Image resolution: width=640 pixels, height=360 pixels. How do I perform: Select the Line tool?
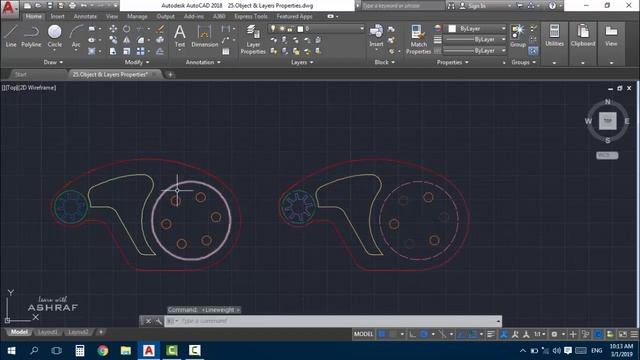11,36
